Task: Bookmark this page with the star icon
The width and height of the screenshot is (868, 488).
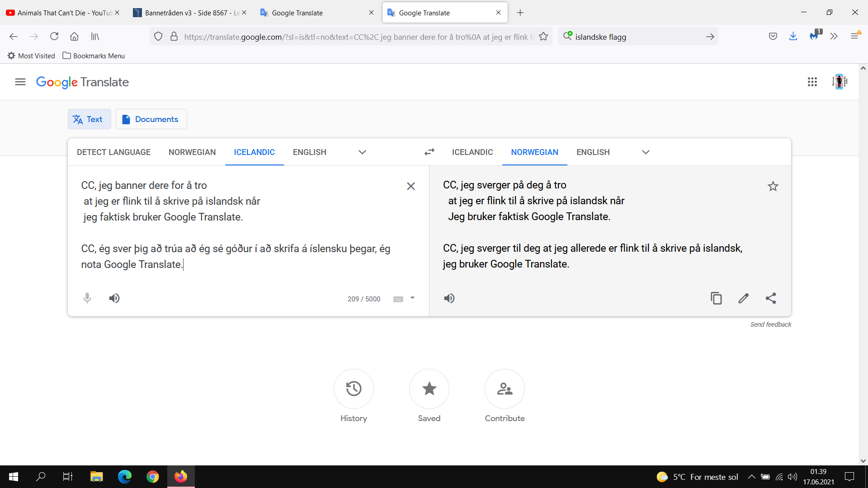Action: point(543,37)
